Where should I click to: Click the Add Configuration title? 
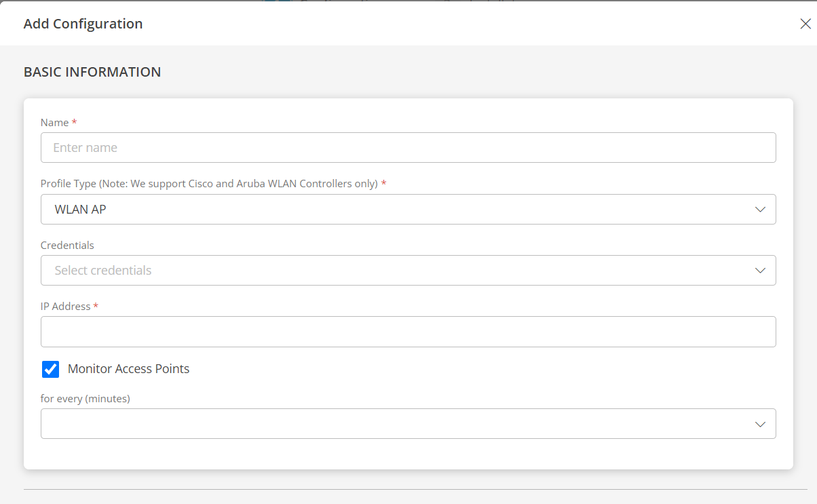tap(83, 23)
